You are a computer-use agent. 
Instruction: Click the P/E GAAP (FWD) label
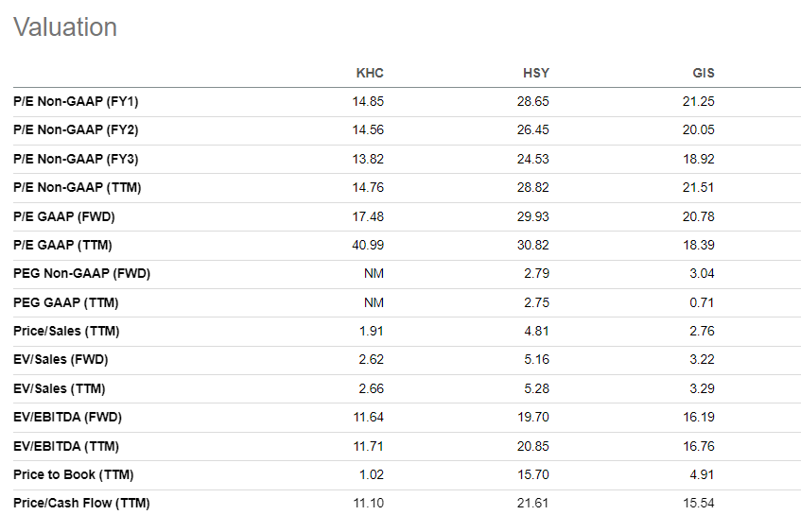(64, 216)
